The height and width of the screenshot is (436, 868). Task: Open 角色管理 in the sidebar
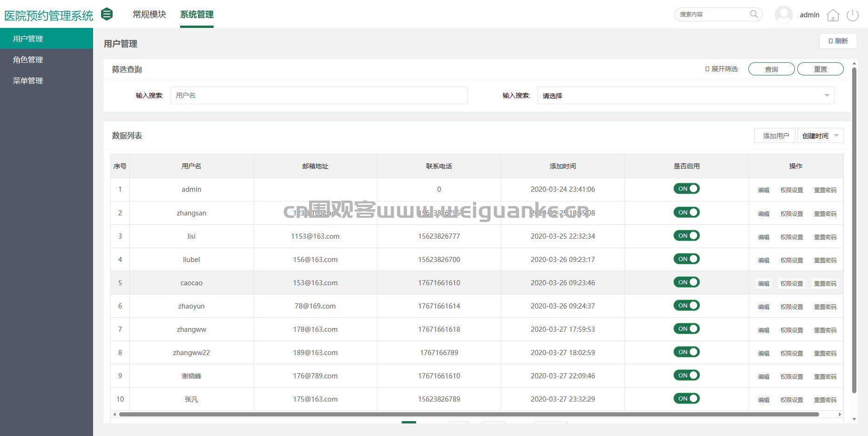(47, 60)
